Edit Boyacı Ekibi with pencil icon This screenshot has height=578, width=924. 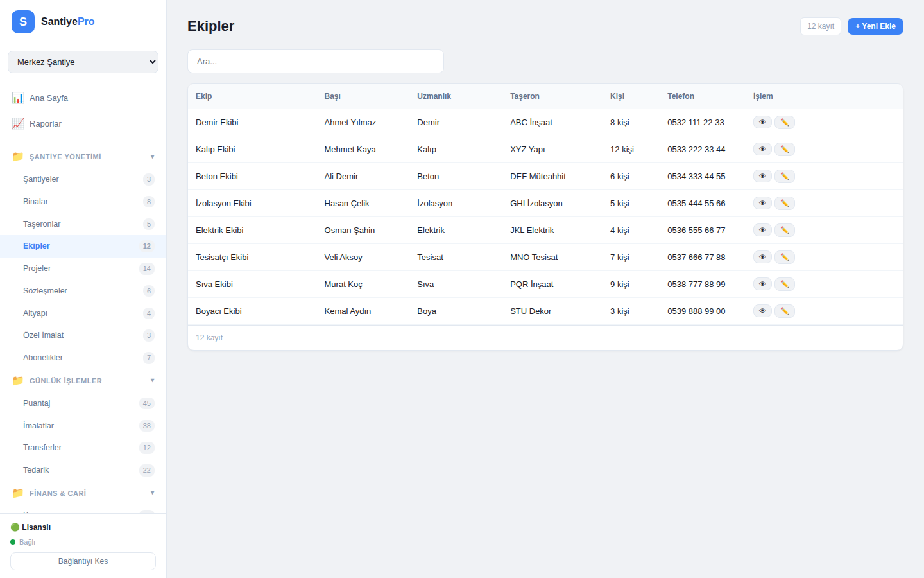784,311
